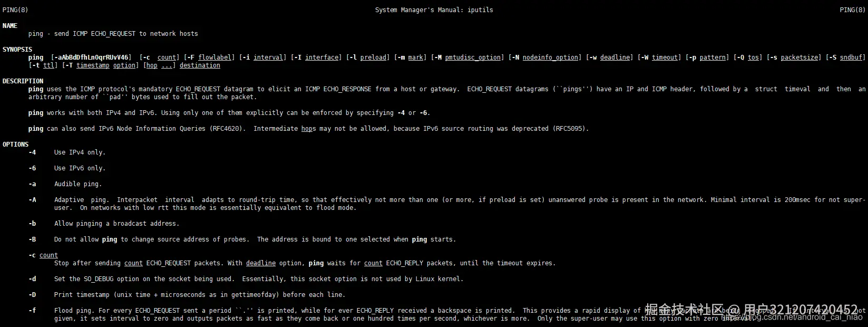Click the 'PING(8)' header at top left
The width and height of the screenshot is (868, 327).
click(15, 10)
